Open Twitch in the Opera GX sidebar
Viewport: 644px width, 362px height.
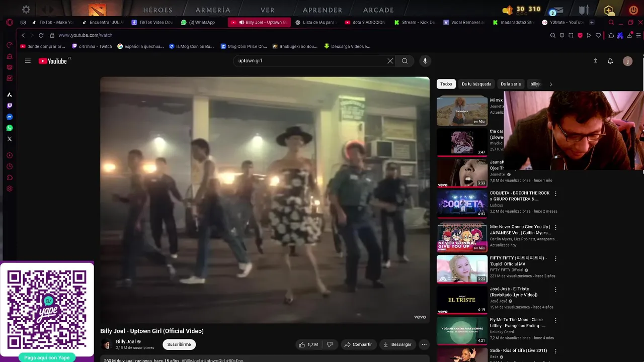pos(9,106)
